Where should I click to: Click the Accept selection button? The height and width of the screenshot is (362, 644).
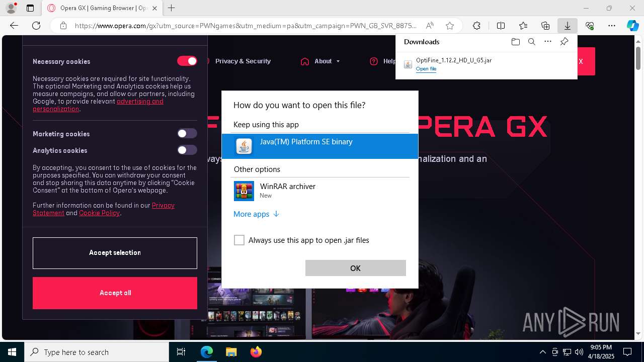point(115,253)
